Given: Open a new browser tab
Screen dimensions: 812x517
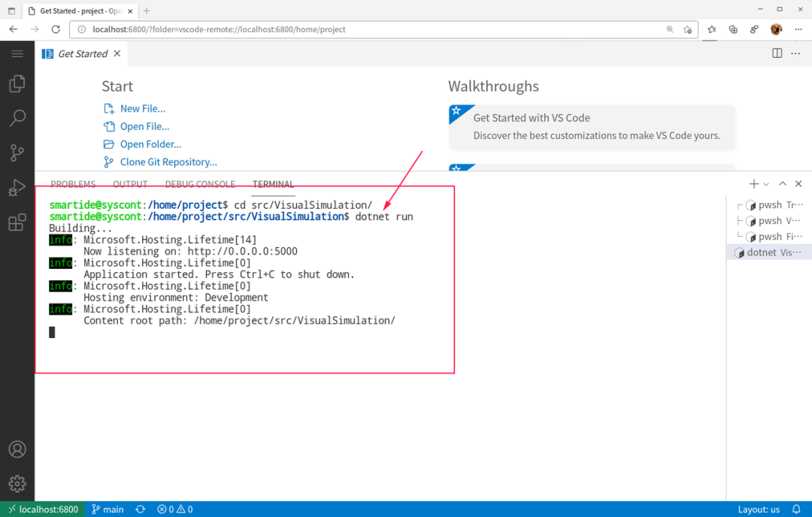Looking at the screenshot, I should (147, 11).
